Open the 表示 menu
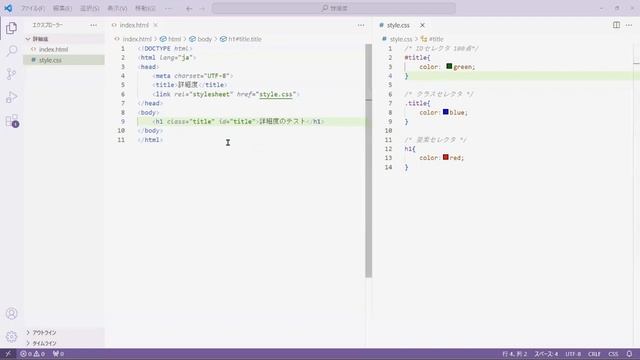640x360 pixels. coord(117,8)
